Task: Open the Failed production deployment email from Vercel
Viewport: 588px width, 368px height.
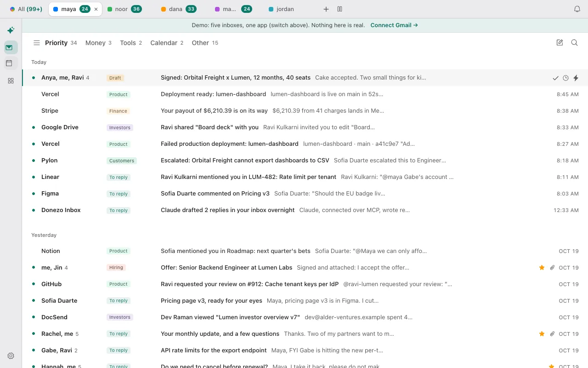Action: [305, 144]
